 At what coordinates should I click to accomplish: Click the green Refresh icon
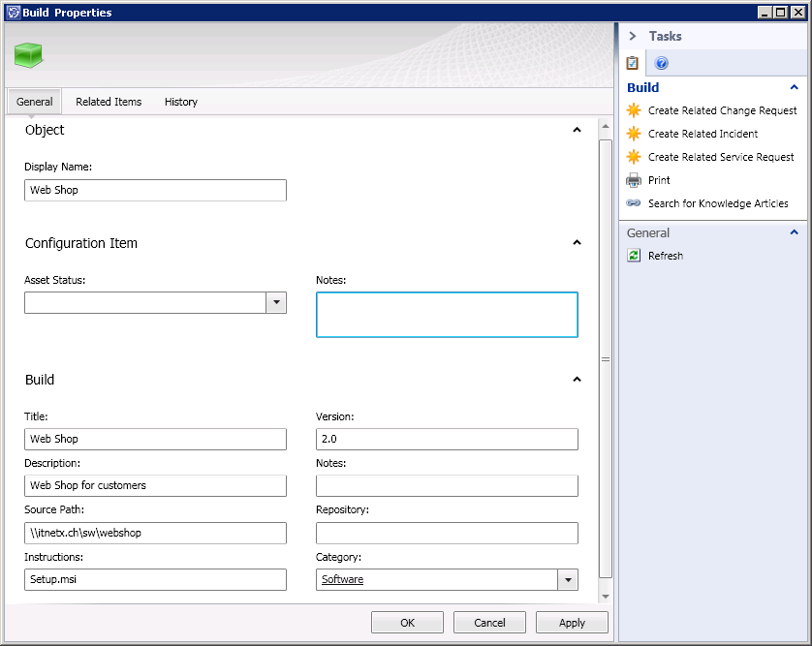click(634, 256)
